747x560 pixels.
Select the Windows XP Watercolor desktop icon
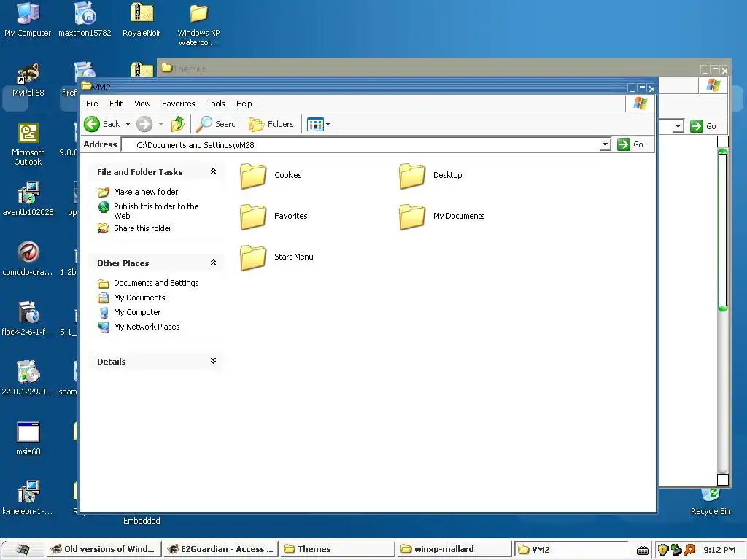point(198,24)
